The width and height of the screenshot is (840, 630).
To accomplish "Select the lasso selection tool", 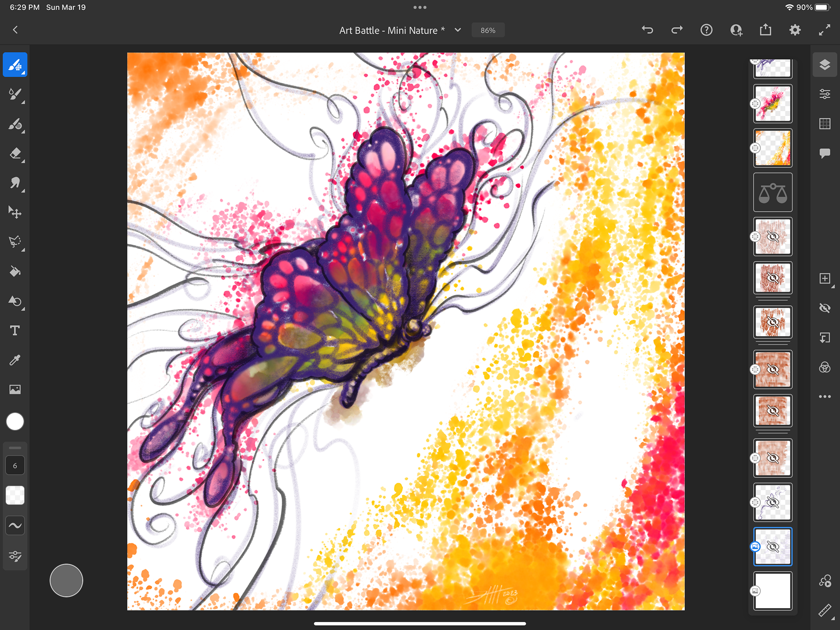I will [x=15, y=242].
